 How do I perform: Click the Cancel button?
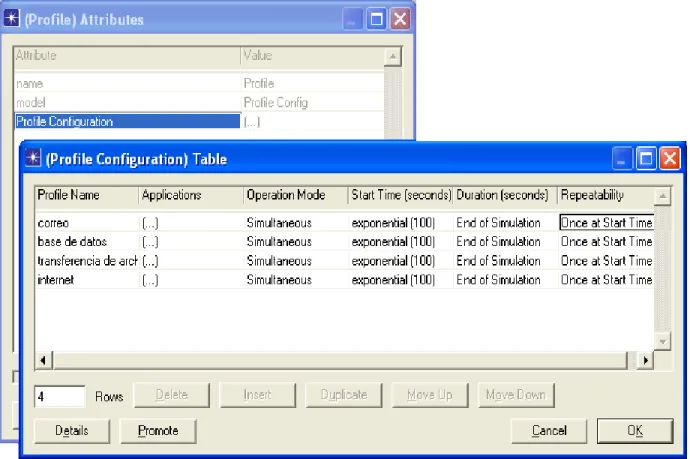(549, 430)
